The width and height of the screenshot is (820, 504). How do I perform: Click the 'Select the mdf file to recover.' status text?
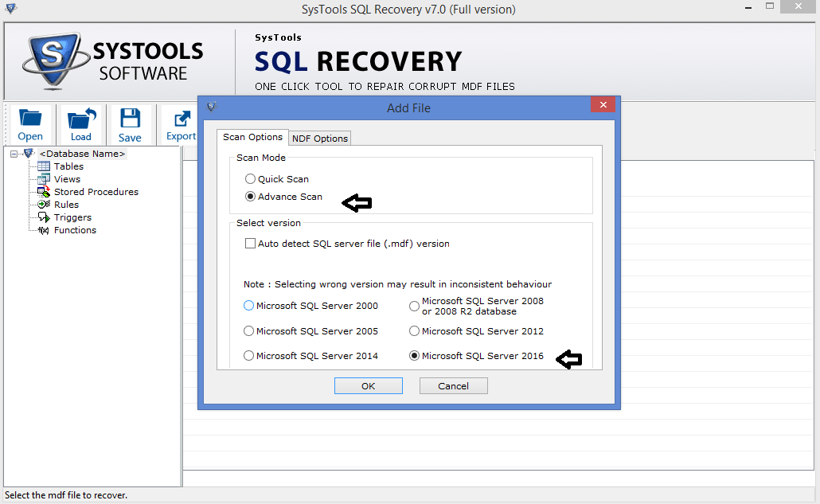click(66, 495)
